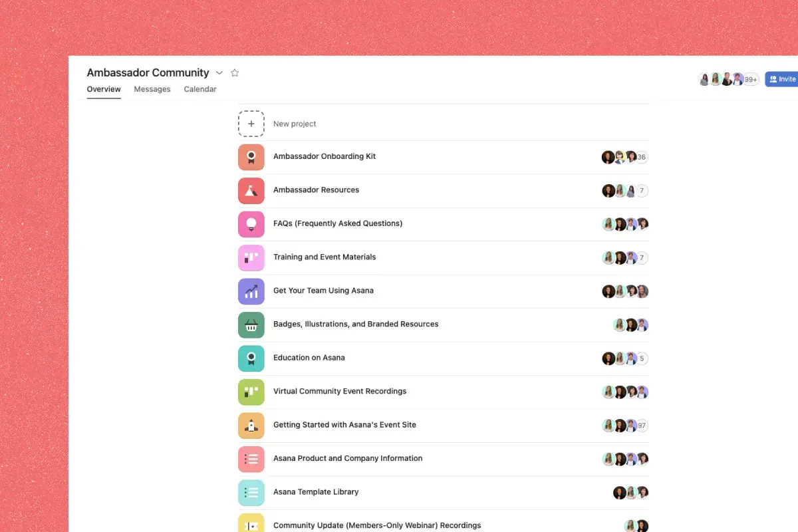This screenshot has width=798, height=532.
Task: Click the megaphone icon for Ambassador Resources
Action: click(x=251, y=190)
